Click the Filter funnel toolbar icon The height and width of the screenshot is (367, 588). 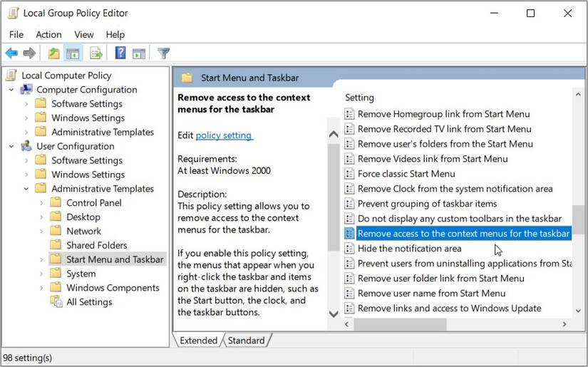163,53
